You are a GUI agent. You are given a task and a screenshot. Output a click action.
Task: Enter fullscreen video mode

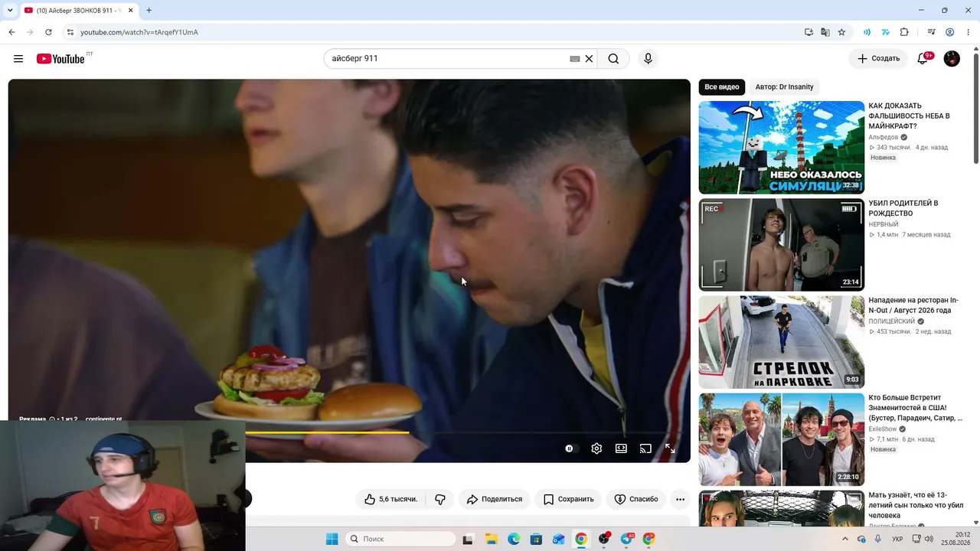click(x=670, y=448)
